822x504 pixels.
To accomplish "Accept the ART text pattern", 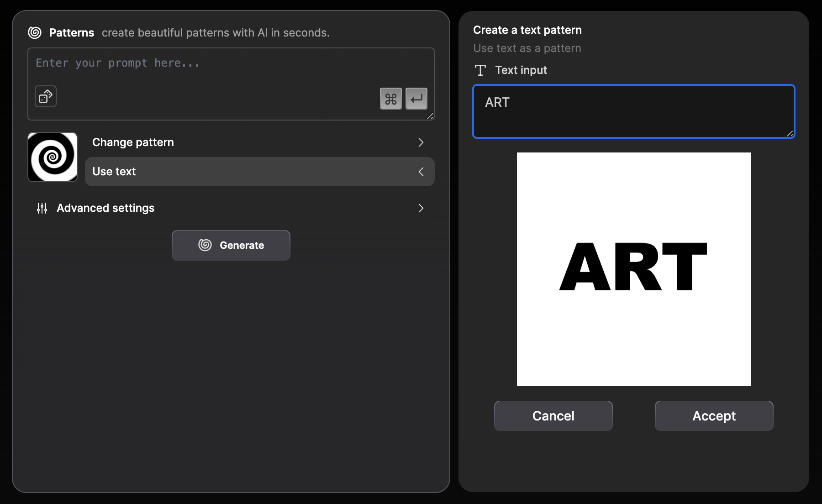I will pos(714,416).
